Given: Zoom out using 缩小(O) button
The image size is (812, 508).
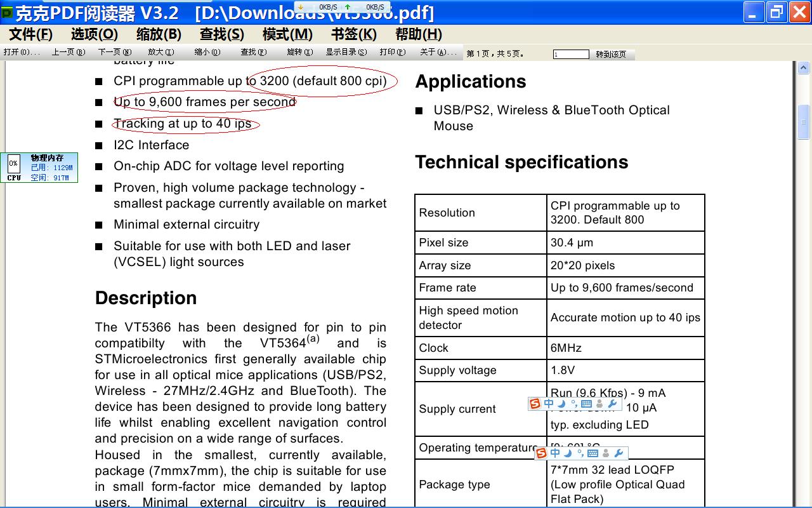Looking at the screenshot, I should [x=207, y=53].
